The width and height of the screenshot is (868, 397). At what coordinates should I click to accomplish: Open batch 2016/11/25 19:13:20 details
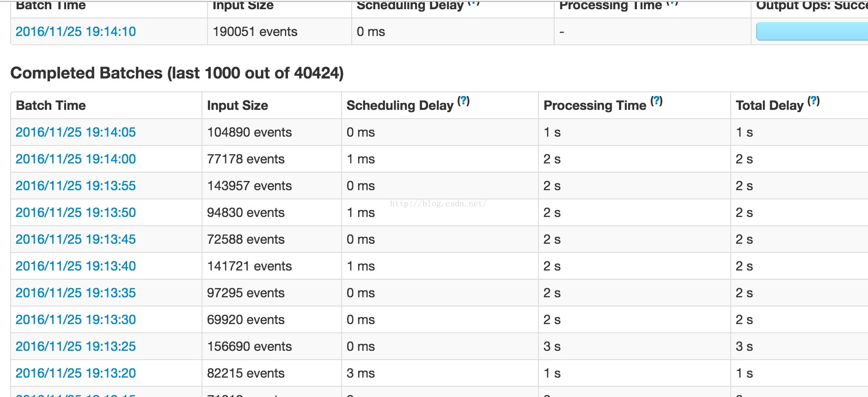pos(76,373)
